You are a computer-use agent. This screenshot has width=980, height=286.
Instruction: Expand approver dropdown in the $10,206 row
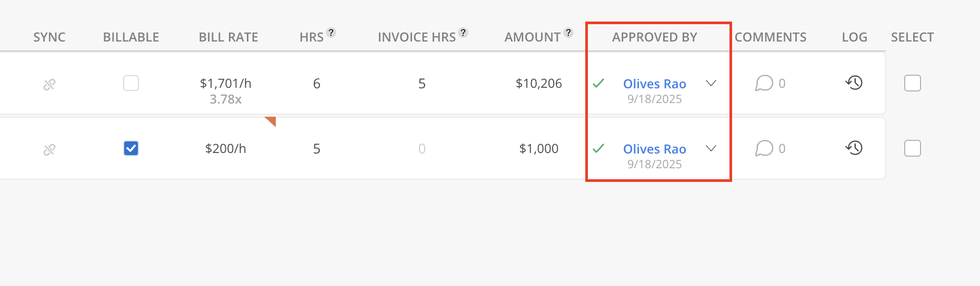pyautogui.click(x=711, y=83)
